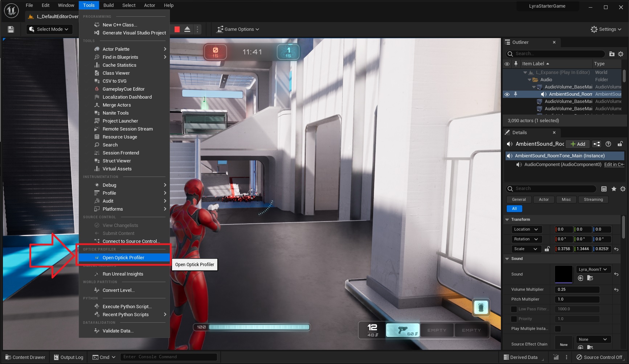Open Open Optick Profiler menu entry
This screenshot has height=364, width=629.
click(x=124, y=258)
